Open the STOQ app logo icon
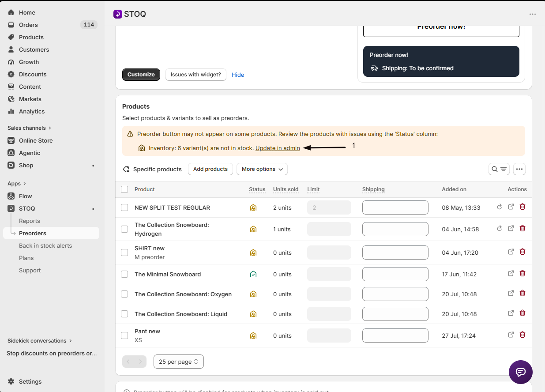 pyautogui.click(x=117, y=14)
